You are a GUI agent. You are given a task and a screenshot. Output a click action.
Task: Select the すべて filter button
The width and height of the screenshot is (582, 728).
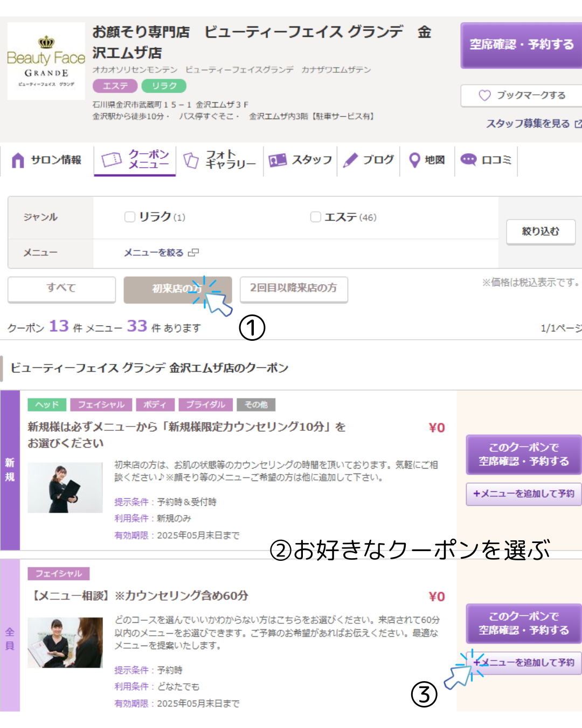coord(61,289)
